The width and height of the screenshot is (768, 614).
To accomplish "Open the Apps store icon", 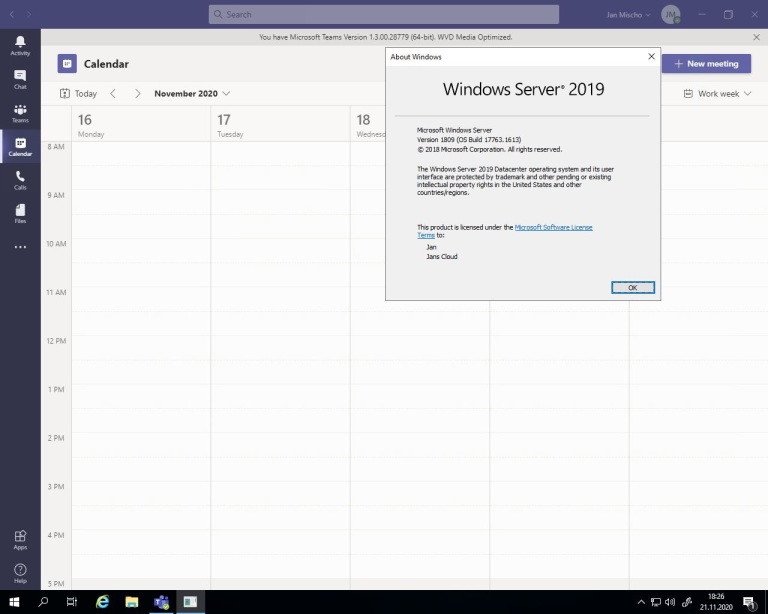I will [20, 539].
